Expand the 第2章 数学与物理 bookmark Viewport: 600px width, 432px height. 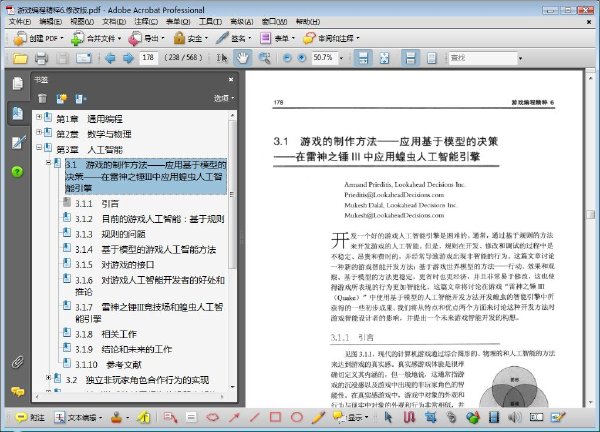tap(39, 132)
